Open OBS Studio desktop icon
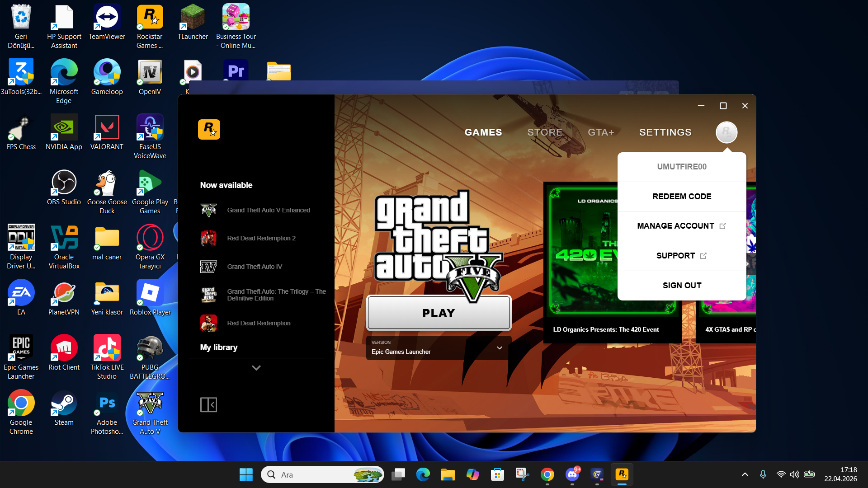 (x=64, y=188)
